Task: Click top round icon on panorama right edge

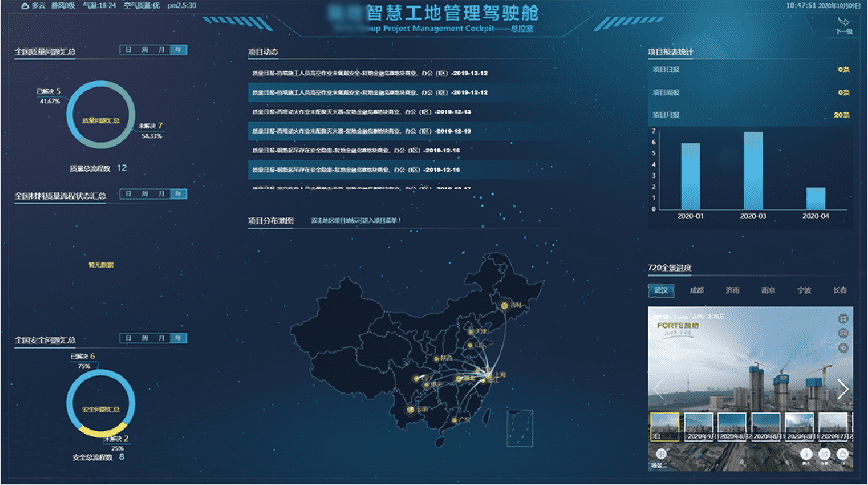Action: (x=844, y=318)
